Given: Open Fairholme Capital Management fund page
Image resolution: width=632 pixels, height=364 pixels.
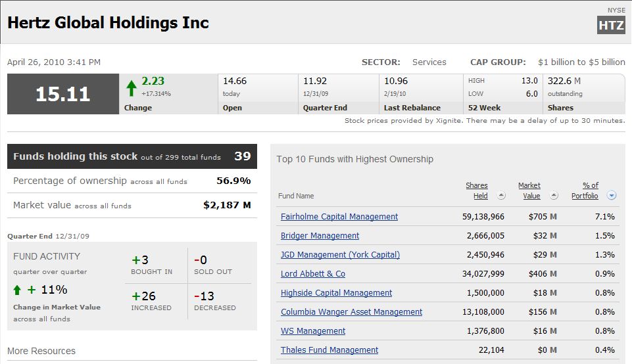Looking at the screenshot, I should pyautogui.click(x=339, y=217).
